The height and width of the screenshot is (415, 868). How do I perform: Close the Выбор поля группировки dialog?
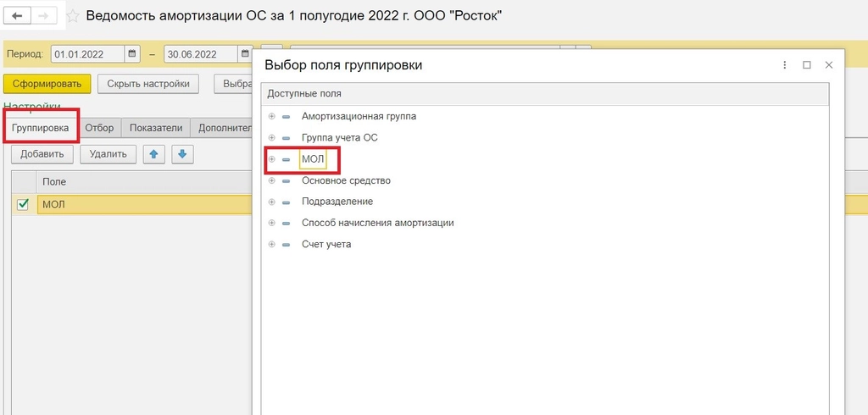pos(829,64)
